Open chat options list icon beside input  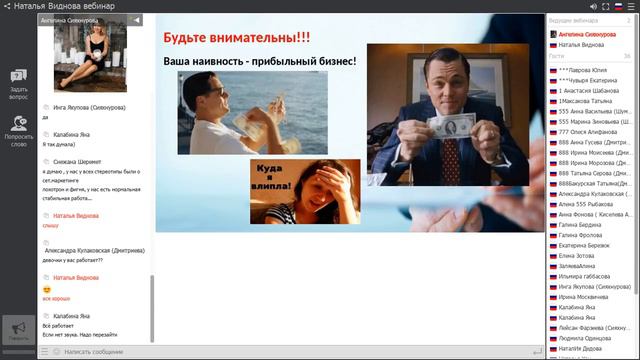pos(44,351)
